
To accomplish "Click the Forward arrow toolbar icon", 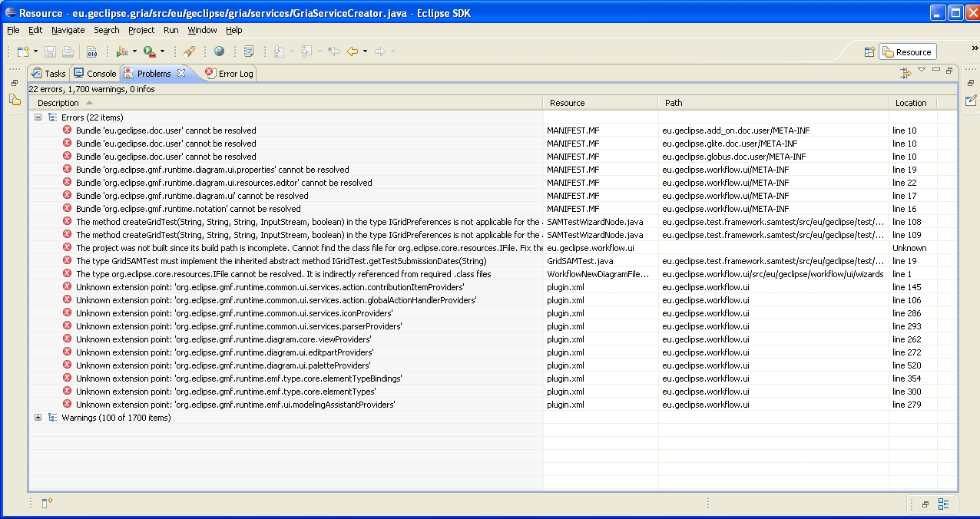I will tap(381, 51).
